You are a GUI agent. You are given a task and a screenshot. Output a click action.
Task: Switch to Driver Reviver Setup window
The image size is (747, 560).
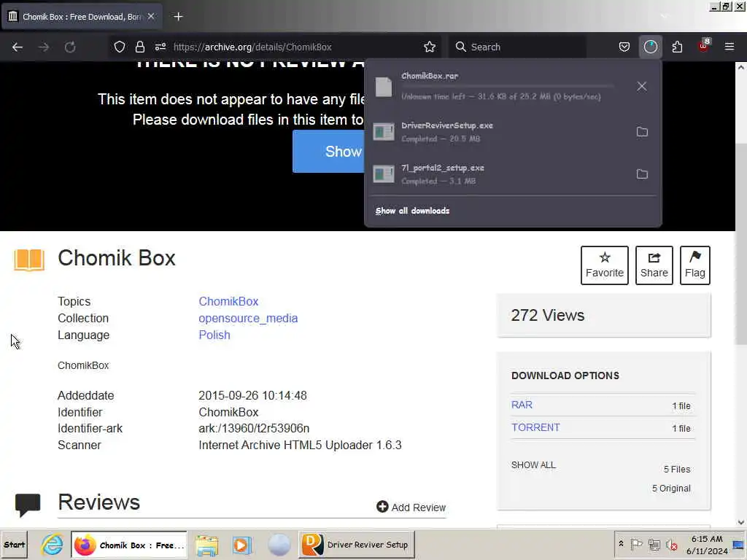click(x=357, y=545)
